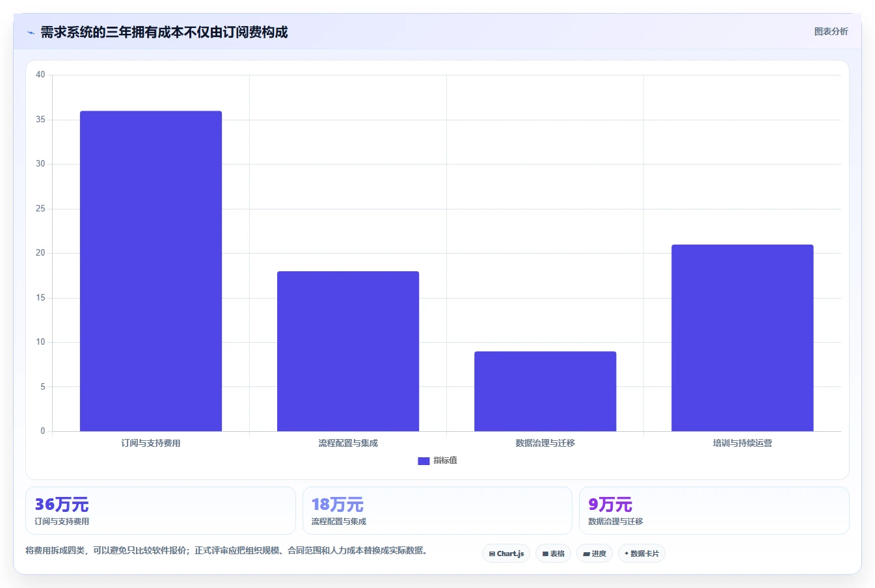Open the 36万元 data card
Viewport: 875px width, 588px height.
tap(160, 511)
